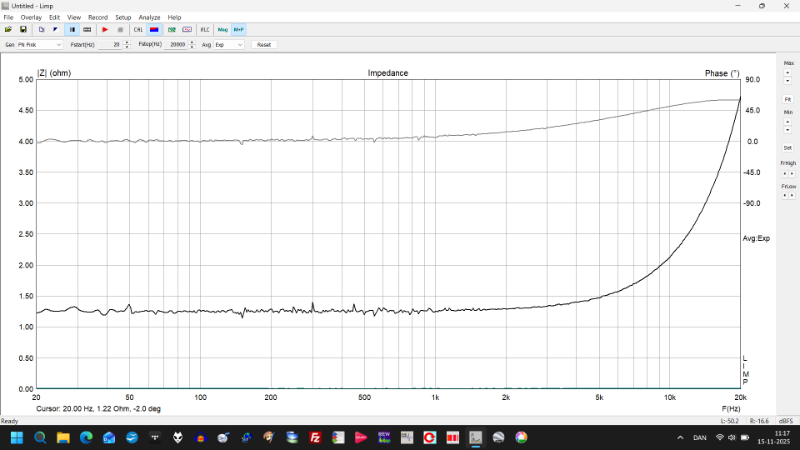Screen dimensions: 800x450
Task: Click the gray Stop measurement icon
Action: click(x=120, y=30)
